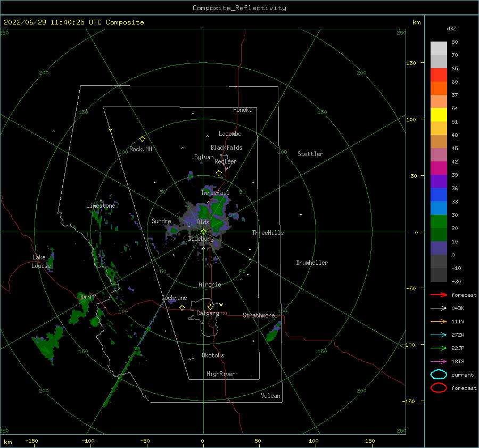Click the yellow diamond marker below RedDeer
Viewport: 479px width, 448px height.
[x=219, y=173]
